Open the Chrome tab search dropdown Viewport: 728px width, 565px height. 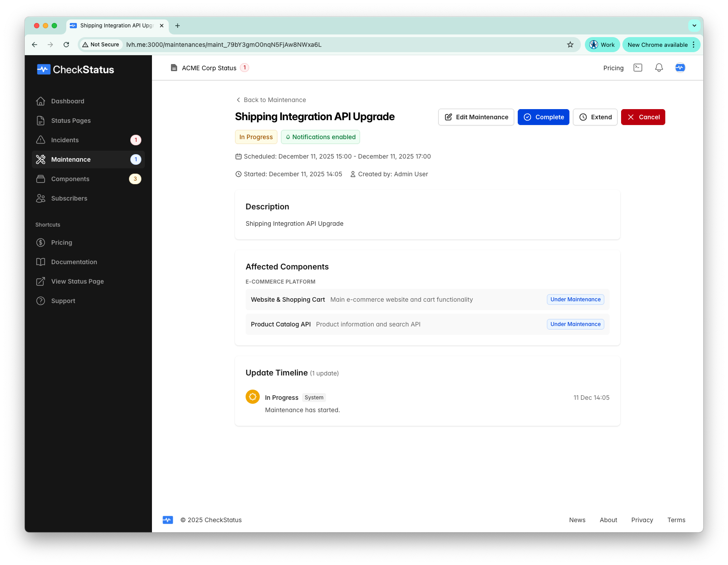(694, 26)
